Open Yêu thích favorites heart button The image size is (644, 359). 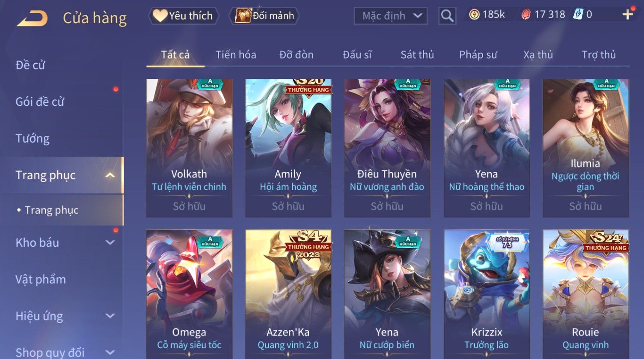point(184,16)
